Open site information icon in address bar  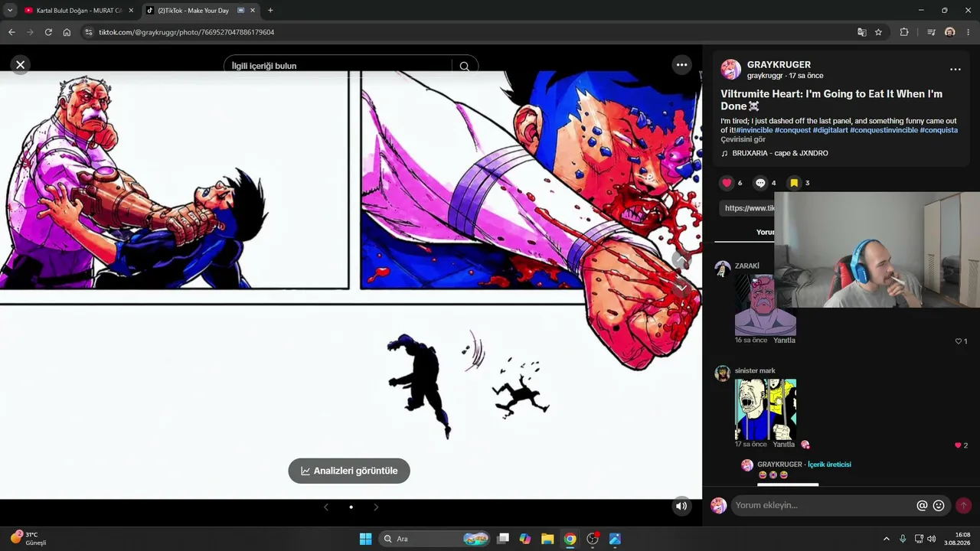[x=89, y=32]
